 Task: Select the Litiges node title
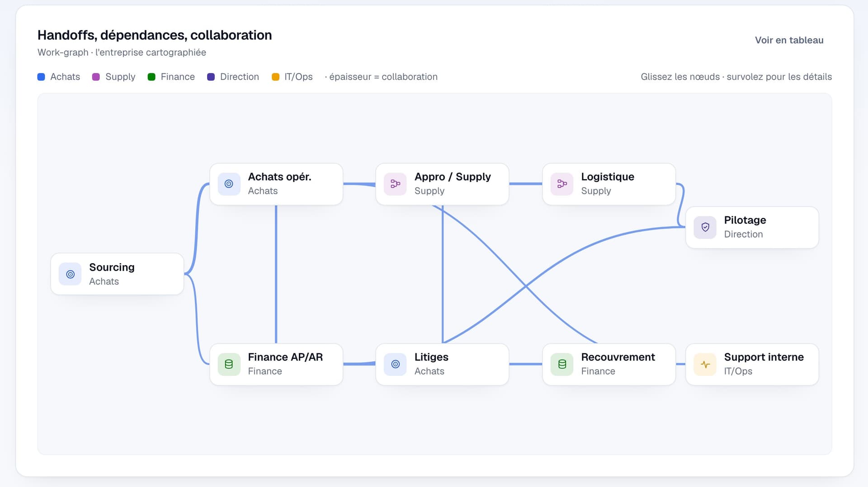tap(431, 357)
